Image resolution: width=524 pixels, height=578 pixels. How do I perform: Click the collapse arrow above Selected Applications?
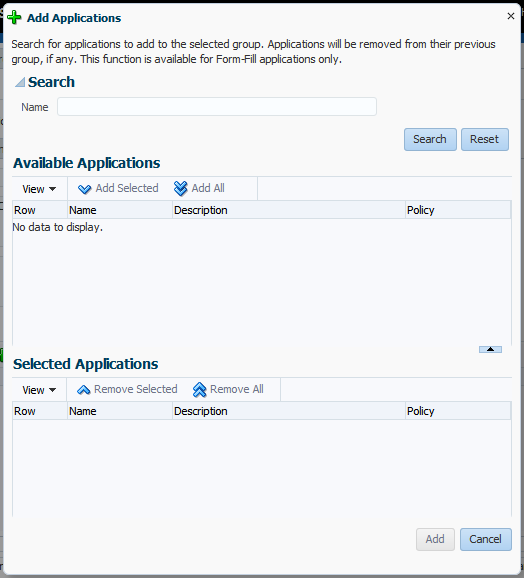point(490,349)
